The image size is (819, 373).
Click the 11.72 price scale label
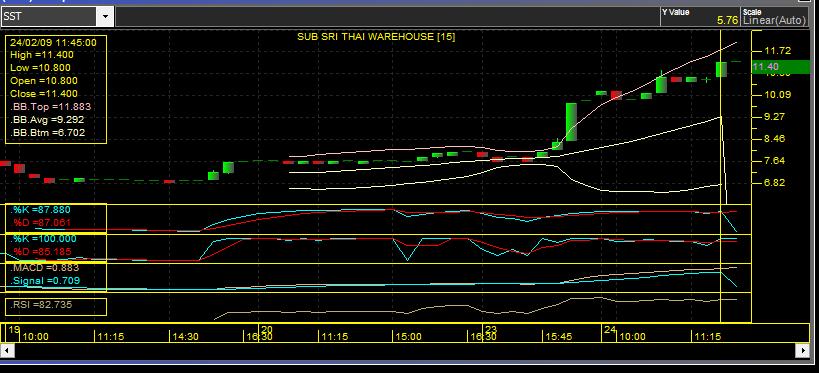(777, 51)
